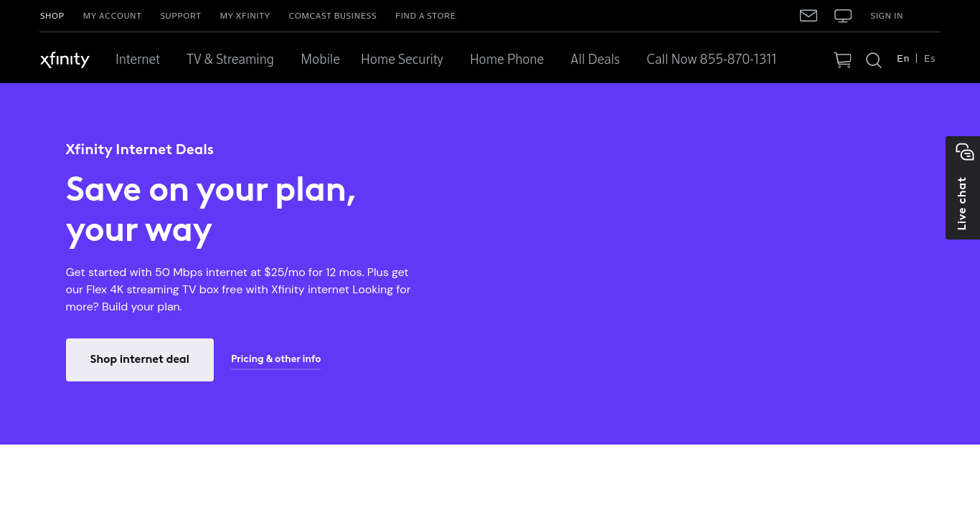
Task: Click the 'Xfinity Internet Deals' heading
Action: [140, 149]
